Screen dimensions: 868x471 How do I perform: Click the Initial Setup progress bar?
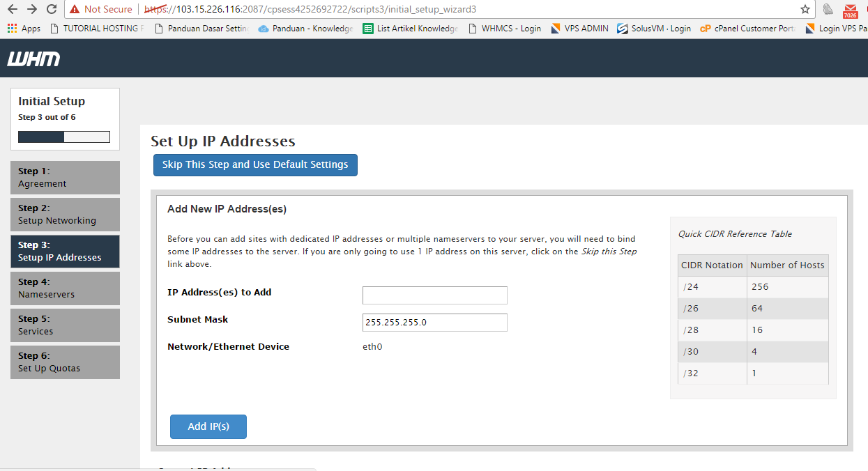pyautogui.click(x=63, y=136)
